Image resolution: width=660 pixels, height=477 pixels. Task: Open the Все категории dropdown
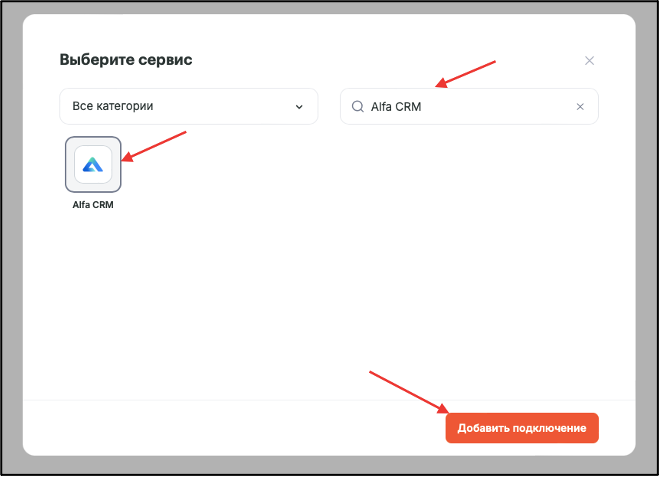(x=189, y=107)
